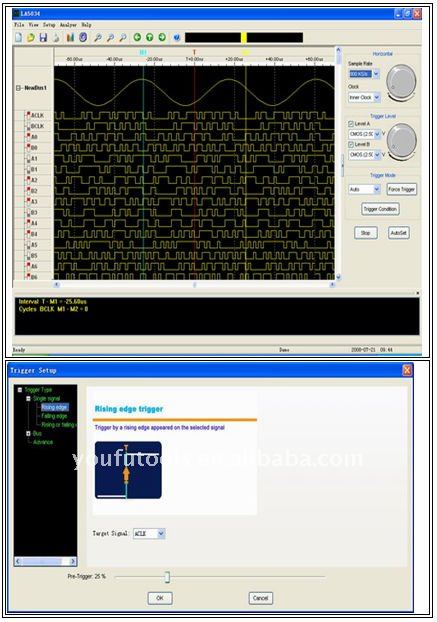The image size is (437, 622).
Task: Open the View menu
Action: pyautogui.click(x=33, y=25)
